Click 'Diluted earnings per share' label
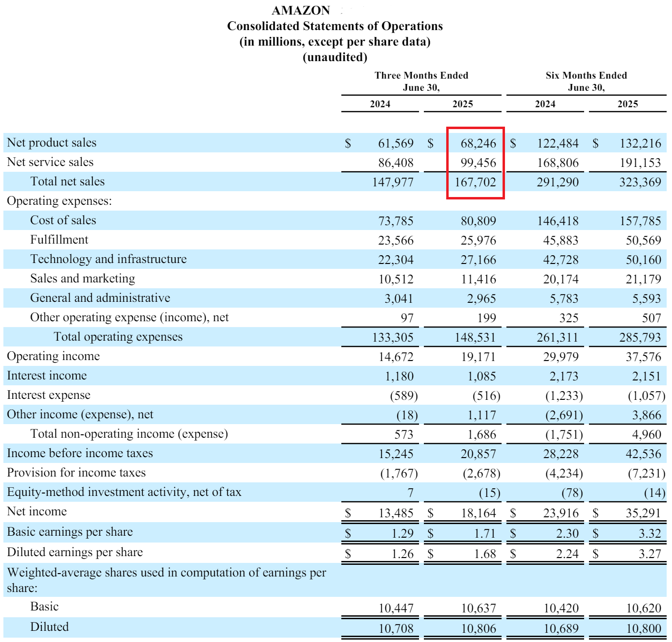 pyautogui.click(x=75, y=552)
